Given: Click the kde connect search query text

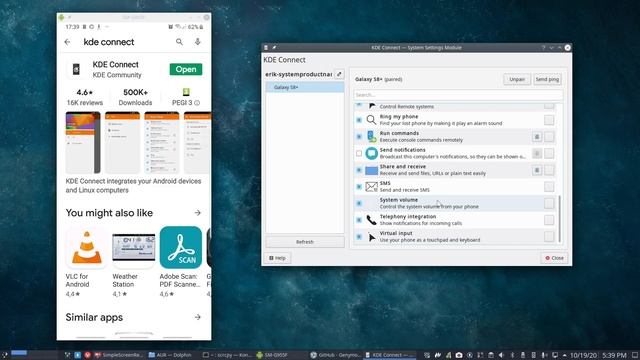Looking at the screenshot, I should pos(109,42).
